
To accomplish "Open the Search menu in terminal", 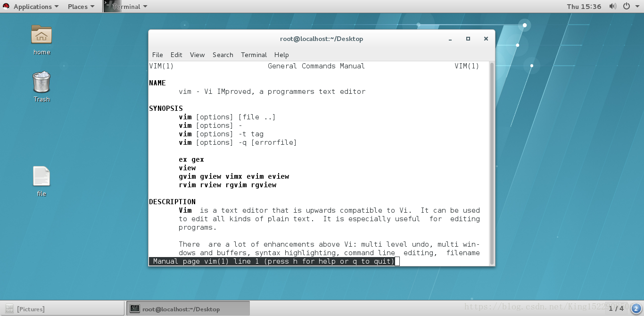I will pos(223,55).
